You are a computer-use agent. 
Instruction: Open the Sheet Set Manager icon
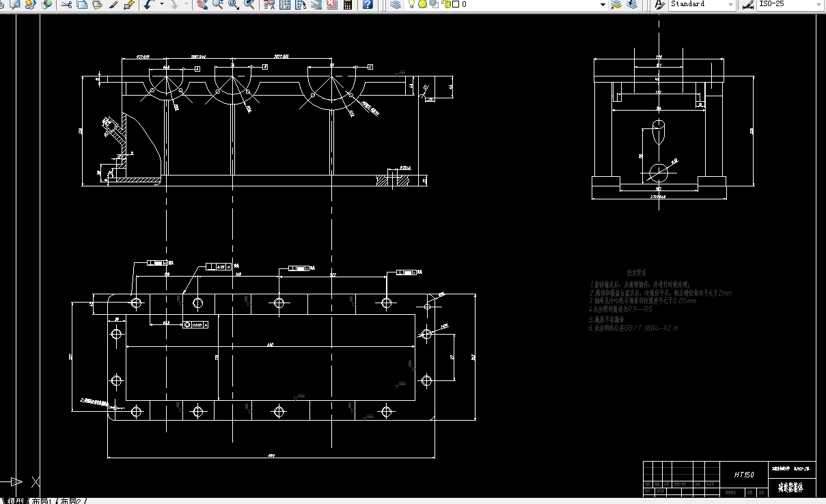click(x=316, y=4)
